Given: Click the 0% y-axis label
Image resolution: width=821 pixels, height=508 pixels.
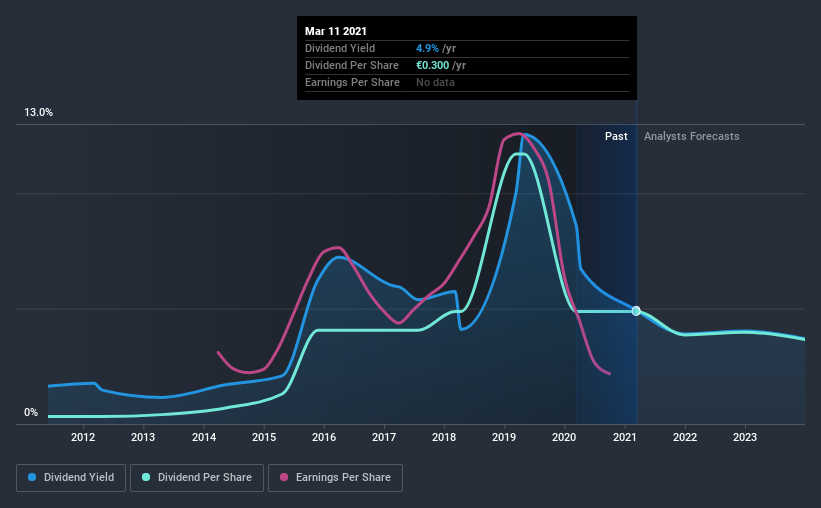Looking at the screenshot, I should pyautogui.click(x=31, y=413).
